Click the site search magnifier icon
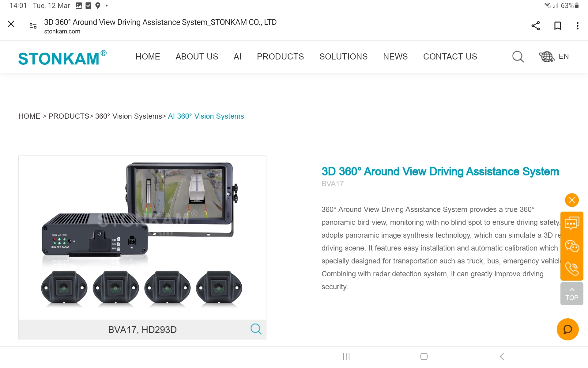 [x=518, y=57]
